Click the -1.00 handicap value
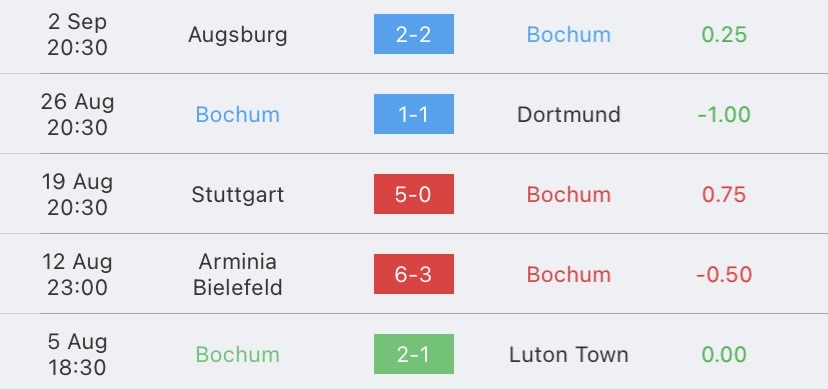The height and width of the screenshot is (389, 828). pyautogui.click(x=724, y=115)
